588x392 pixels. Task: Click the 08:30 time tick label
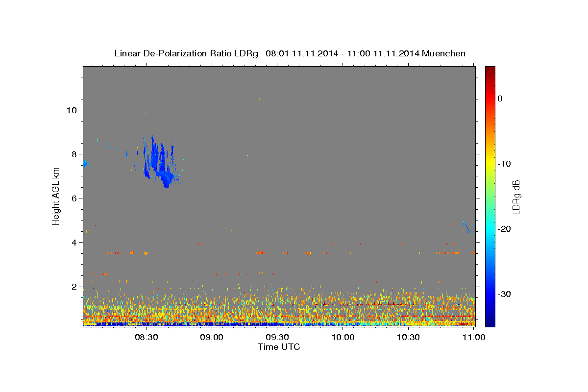(x=146, y=337)
